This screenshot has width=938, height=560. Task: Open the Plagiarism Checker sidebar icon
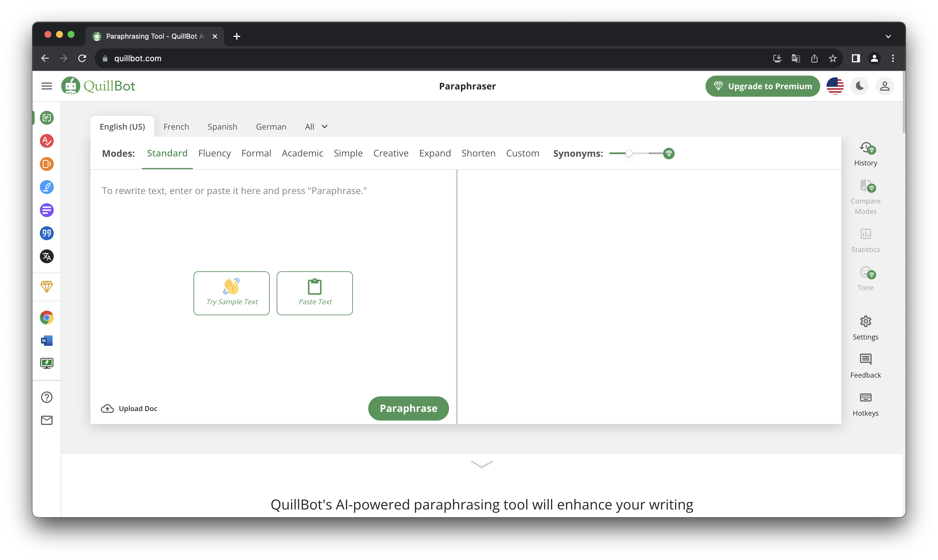click(47, 164)
